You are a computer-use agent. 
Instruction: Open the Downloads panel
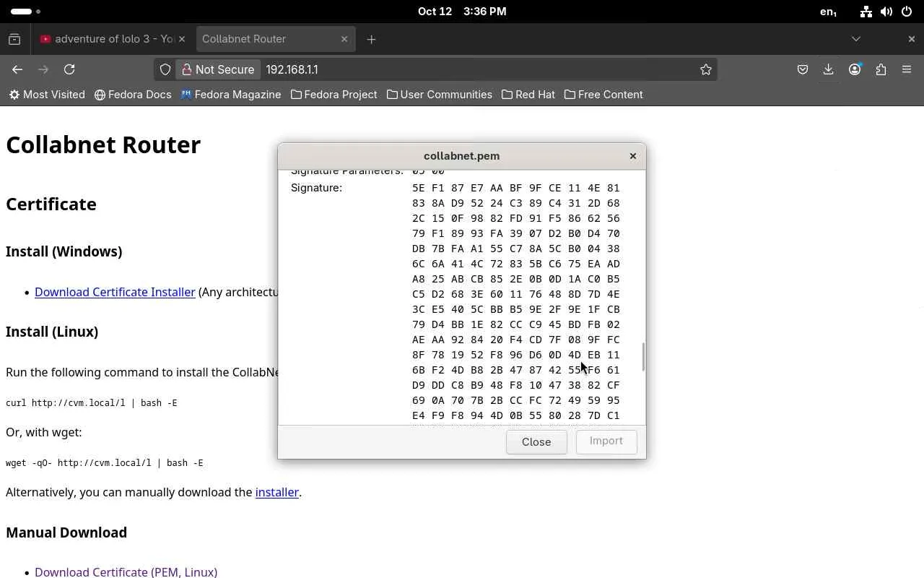tap(829, 69)
